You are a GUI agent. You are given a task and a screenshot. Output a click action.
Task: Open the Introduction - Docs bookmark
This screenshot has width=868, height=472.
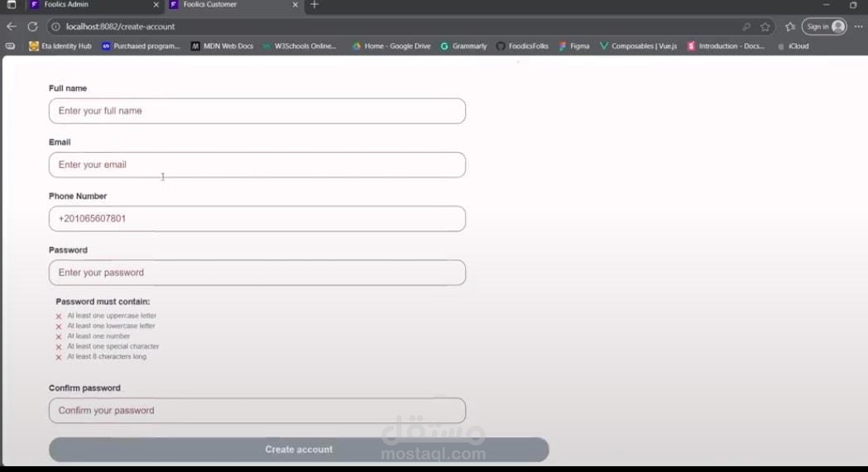click(x=726, y=45)
